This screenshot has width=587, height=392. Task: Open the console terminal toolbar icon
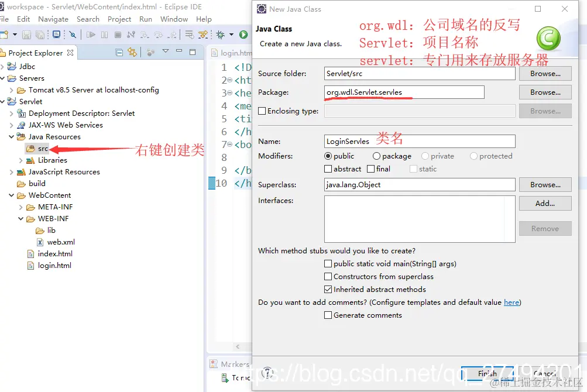56,35
